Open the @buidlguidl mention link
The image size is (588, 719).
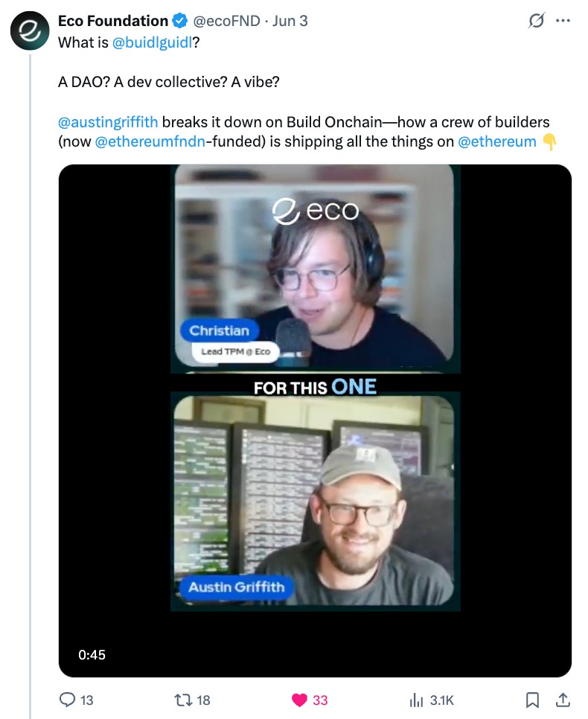(152, 42)
